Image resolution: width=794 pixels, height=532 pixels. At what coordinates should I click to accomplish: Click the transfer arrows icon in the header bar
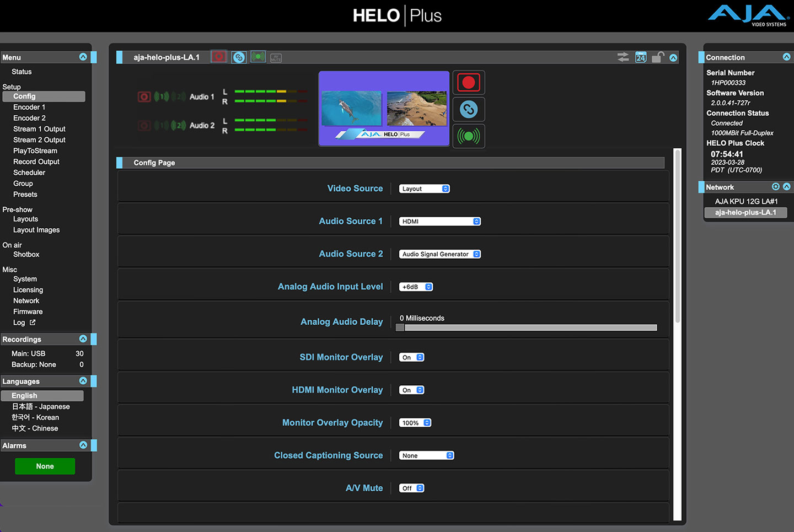(623, 57)
